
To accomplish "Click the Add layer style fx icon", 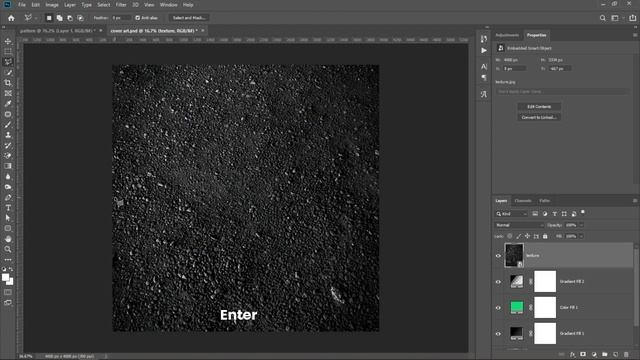I will pos(572,355).
